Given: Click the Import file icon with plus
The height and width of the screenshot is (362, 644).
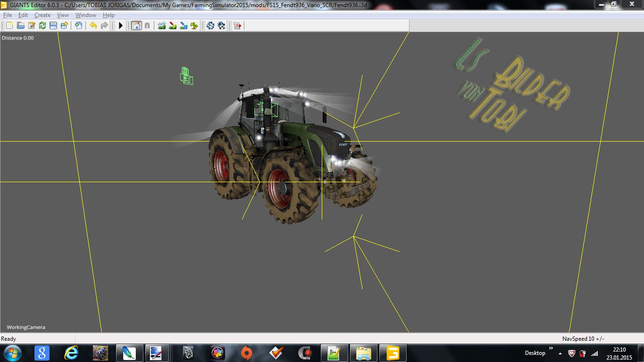Looking at the screenshot, I should [x=78, y=25].
